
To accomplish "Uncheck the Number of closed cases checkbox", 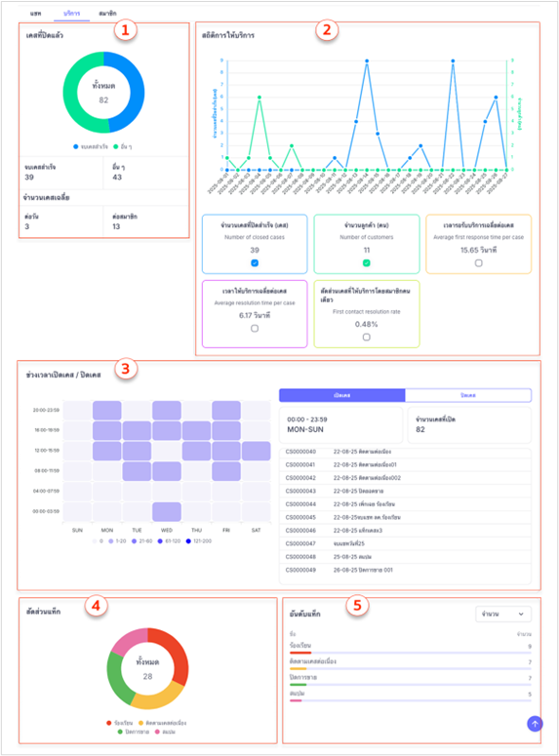I will 255,262.
